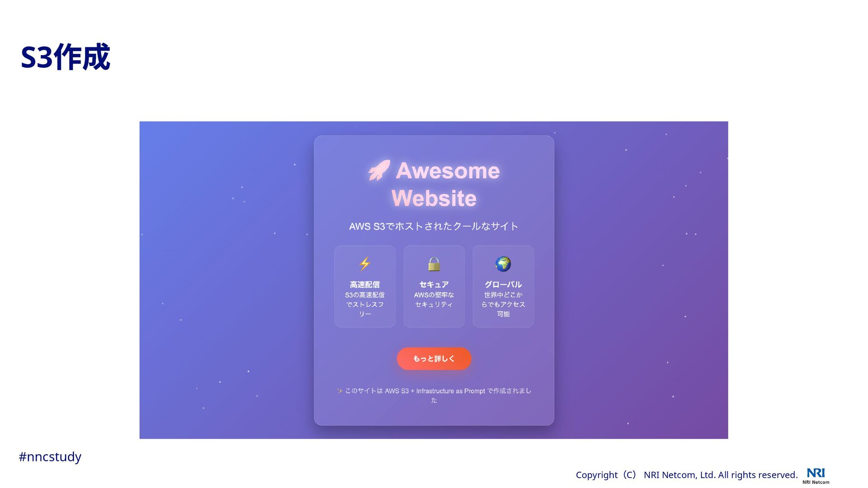Click the NRI Netcom logo

coord(816,476)
